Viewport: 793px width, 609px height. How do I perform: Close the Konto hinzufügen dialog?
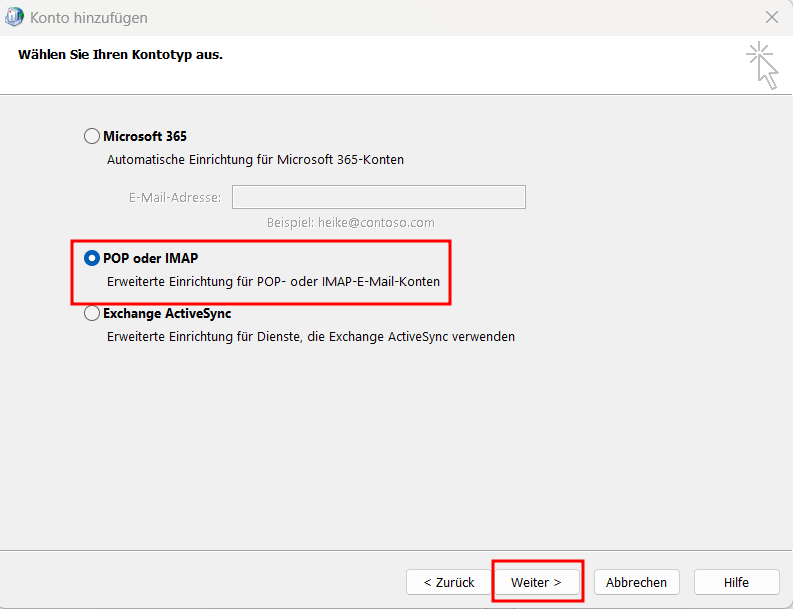[x=771, y=18]
